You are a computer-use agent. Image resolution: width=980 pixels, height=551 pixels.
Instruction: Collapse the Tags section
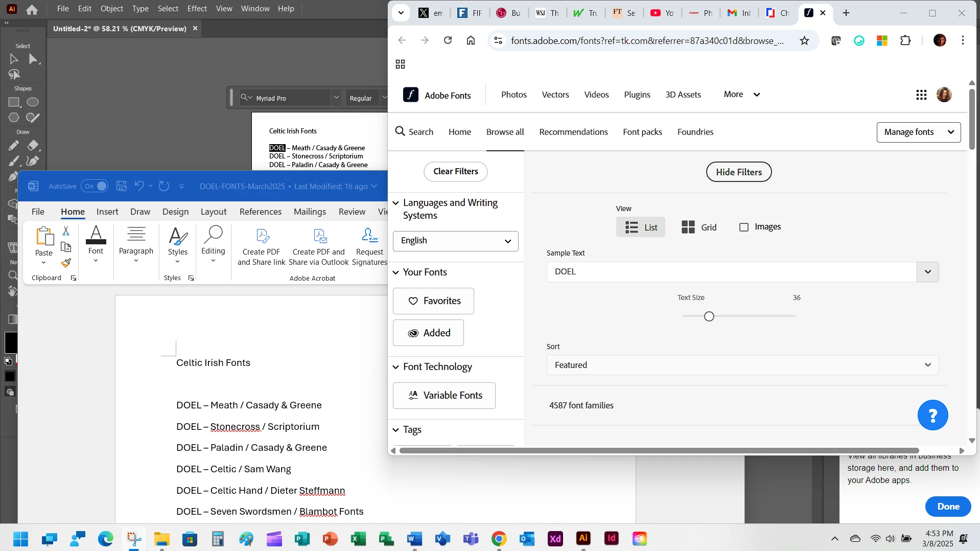[395, 430]
